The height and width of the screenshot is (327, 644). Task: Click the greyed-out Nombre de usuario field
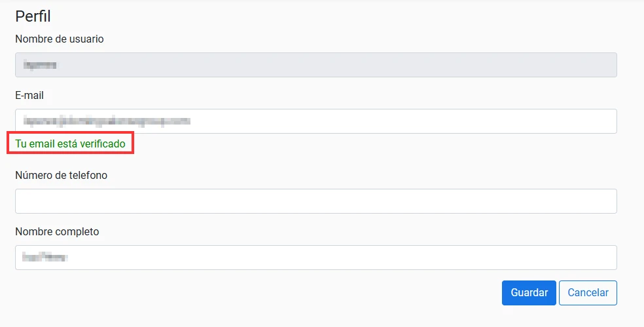(316, 65)
